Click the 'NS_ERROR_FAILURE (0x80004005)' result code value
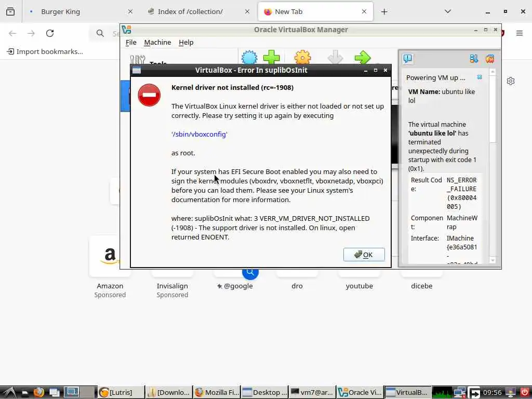This screenshot has width=532, height=399. [462, 193]
